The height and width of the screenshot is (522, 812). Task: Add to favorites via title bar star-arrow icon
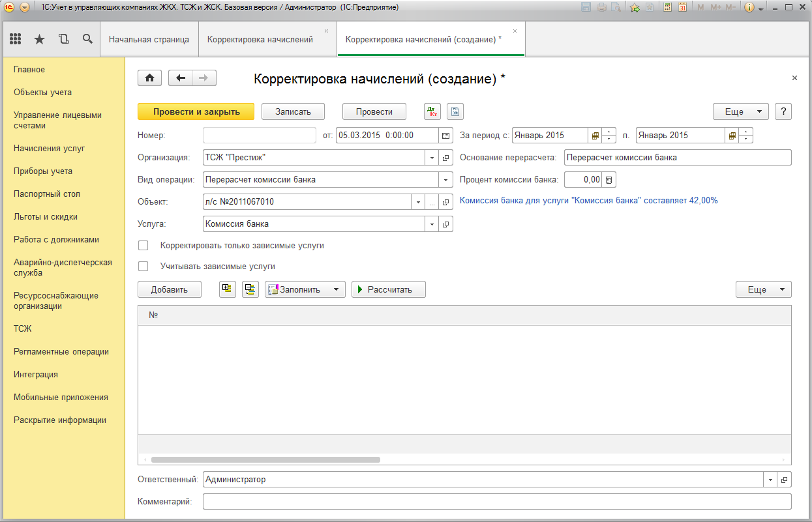pyautogui.click(x=635, y=7)
